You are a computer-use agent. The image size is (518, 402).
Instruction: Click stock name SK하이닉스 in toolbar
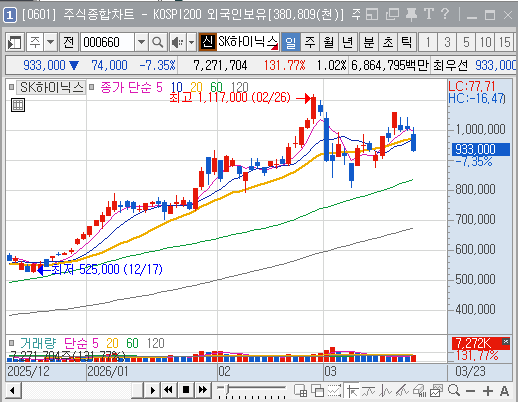[x=248, y=42]
